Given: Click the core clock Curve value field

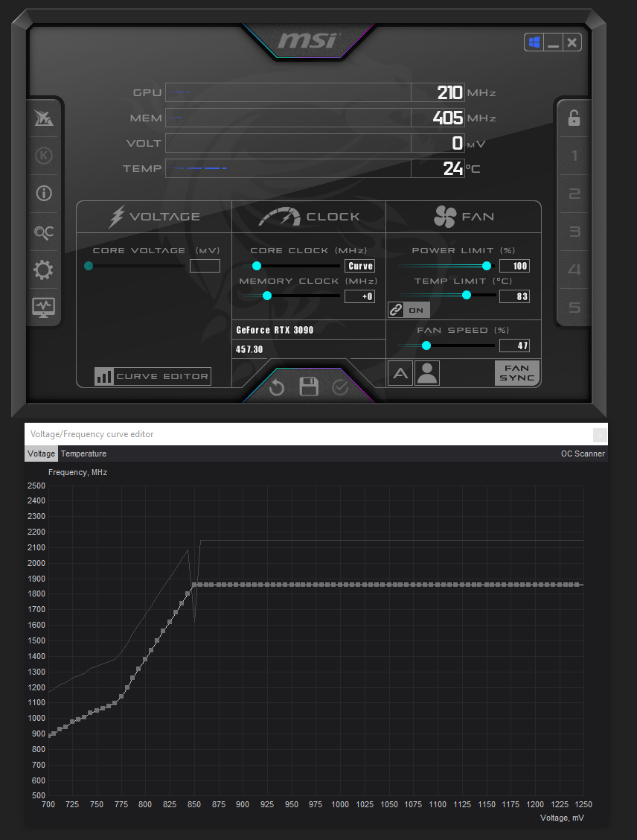Looking at the screenshot, I should [359, 266].
